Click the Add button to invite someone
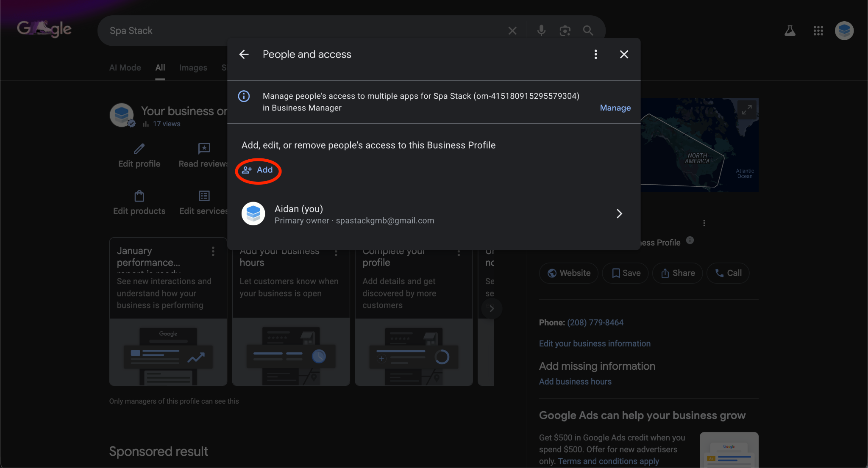The width and height of the screenshot is (868, 468). 258,170
